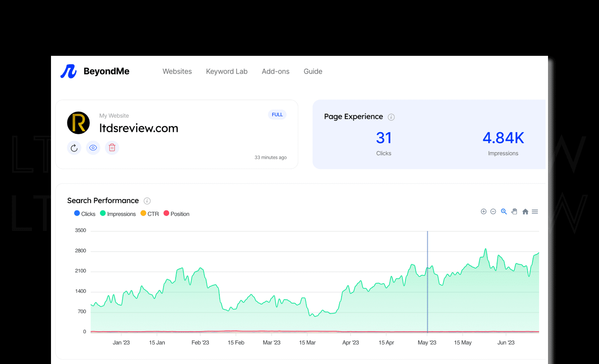Open ltdsreview.com preview via the eye icon

click(93, 148)
